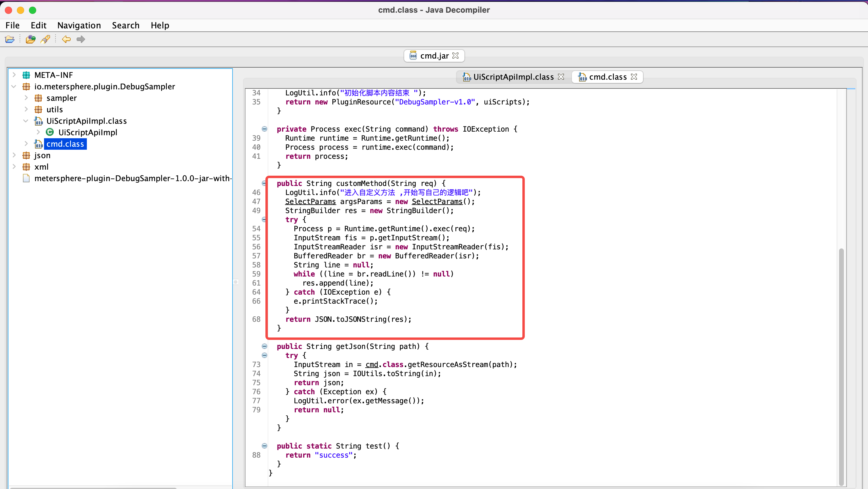Switch to the cmd.class editor tab
The width and height of the screenshot is (868, 489).
[607, 77]
